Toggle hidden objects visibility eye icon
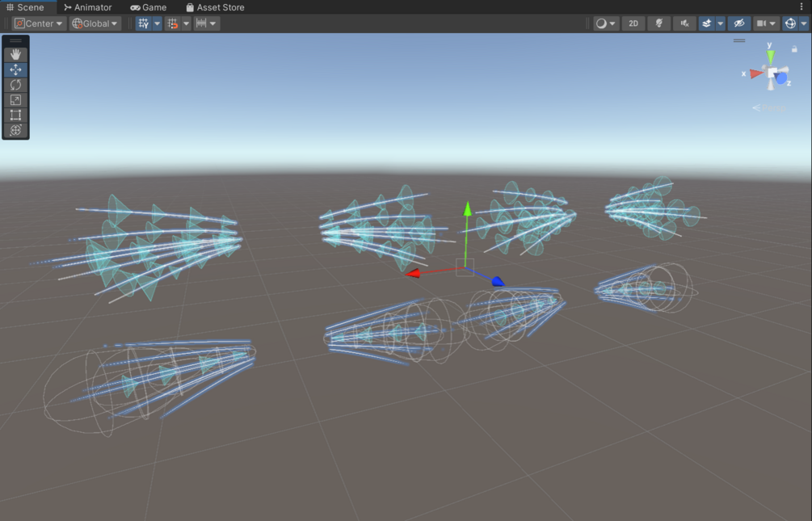 (x=739, y=23)
